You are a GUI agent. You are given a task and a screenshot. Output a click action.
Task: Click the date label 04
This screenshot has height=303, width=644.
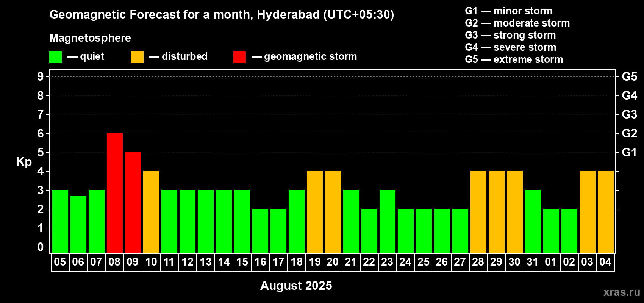coord(605,262)
